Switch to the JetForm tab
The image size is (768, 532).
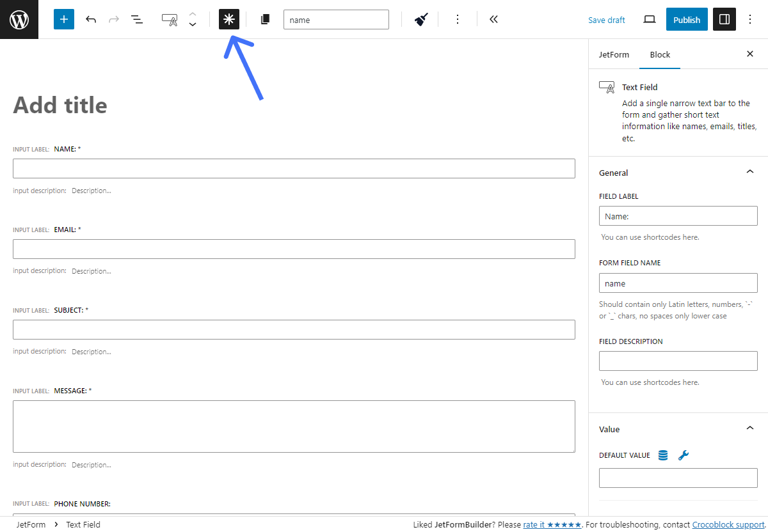[x=614, y=54]
